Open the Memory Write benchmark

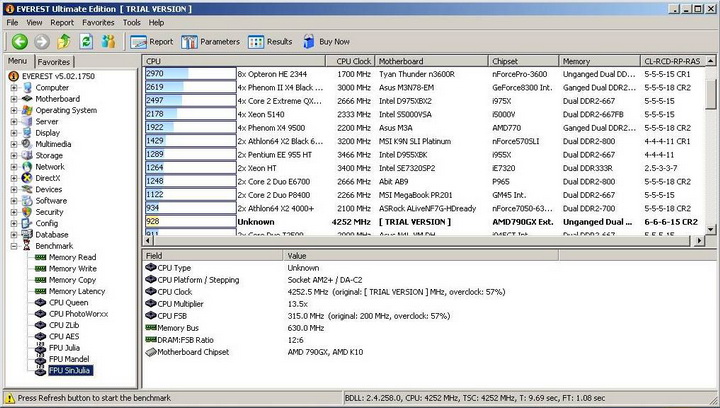coord(73,268)
